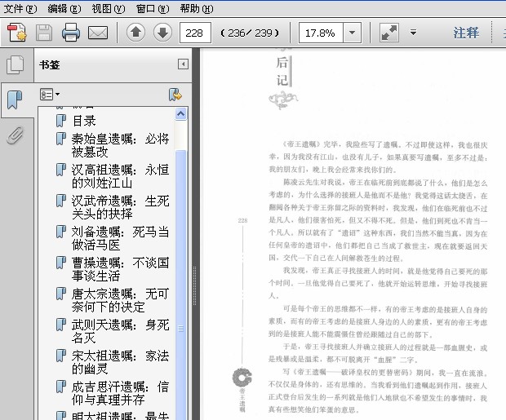Open bookmark options menu dropdown

50,94
